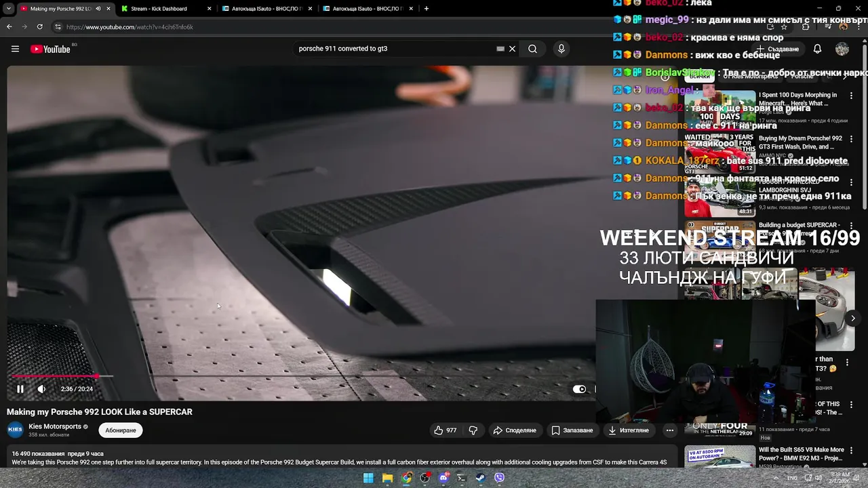The image size is (868, 488).
Task: Bookmark this page with the star
Action: (784, 27)
